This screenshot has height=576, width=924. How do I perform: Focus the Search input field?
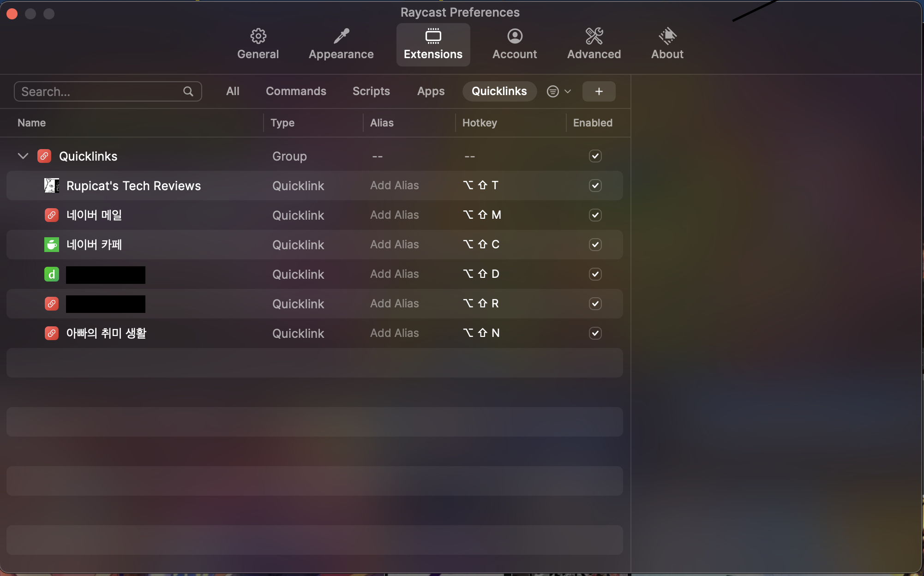click(99, 91)
